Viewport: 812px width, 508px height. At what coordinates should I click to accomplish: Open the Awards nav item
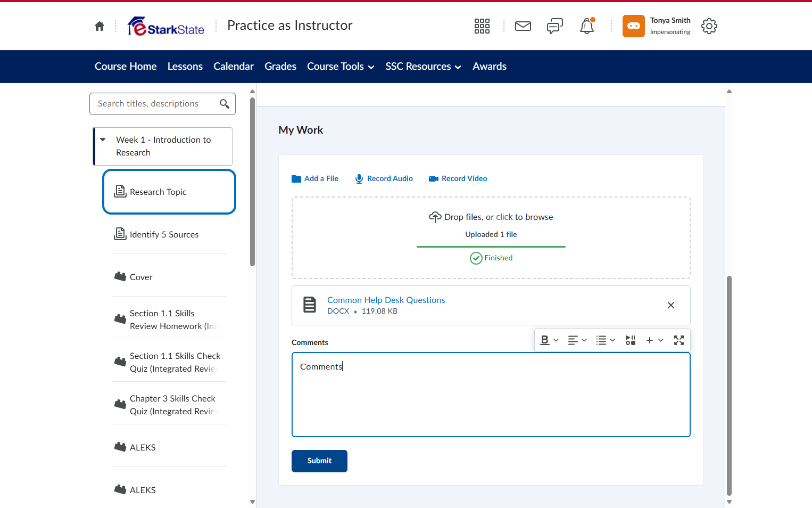pos(490,67)
